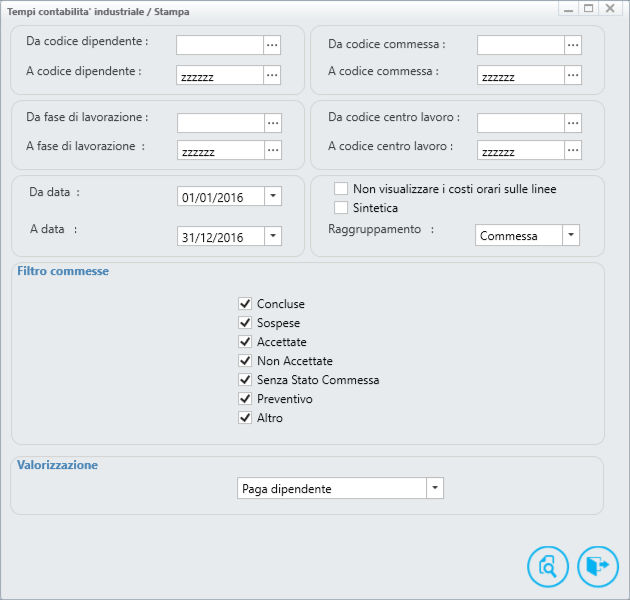This screenshot has height=600, width=630.
Task: Uncheck the Preventivo filter
Action: click(245, 399)
